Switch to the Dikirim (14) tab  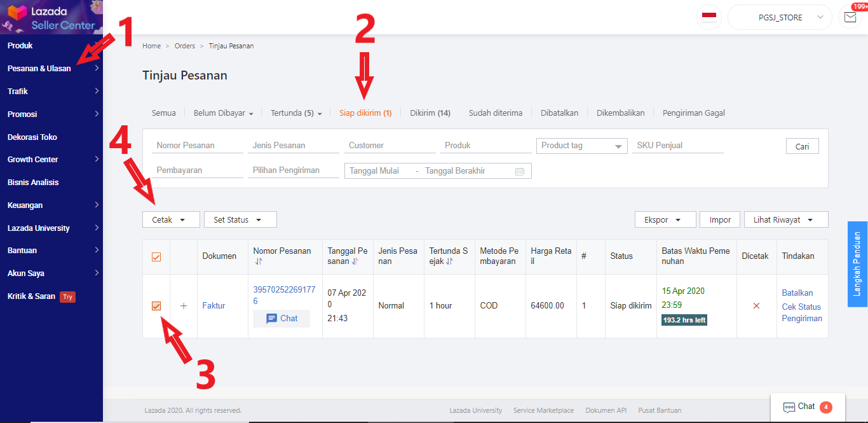(430, 113)
